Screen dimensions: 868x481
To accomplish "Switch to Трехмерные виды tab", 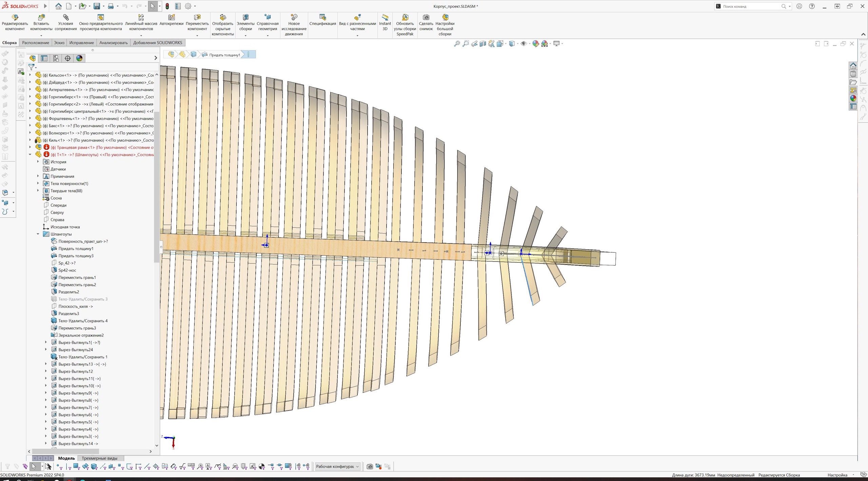I will [99, 458].
